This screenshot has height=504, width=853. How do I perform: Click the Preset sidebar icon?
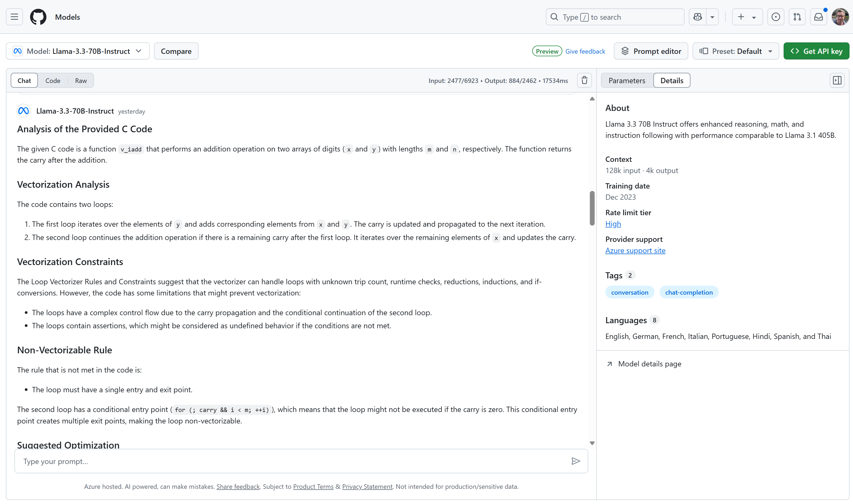(704, 51)
